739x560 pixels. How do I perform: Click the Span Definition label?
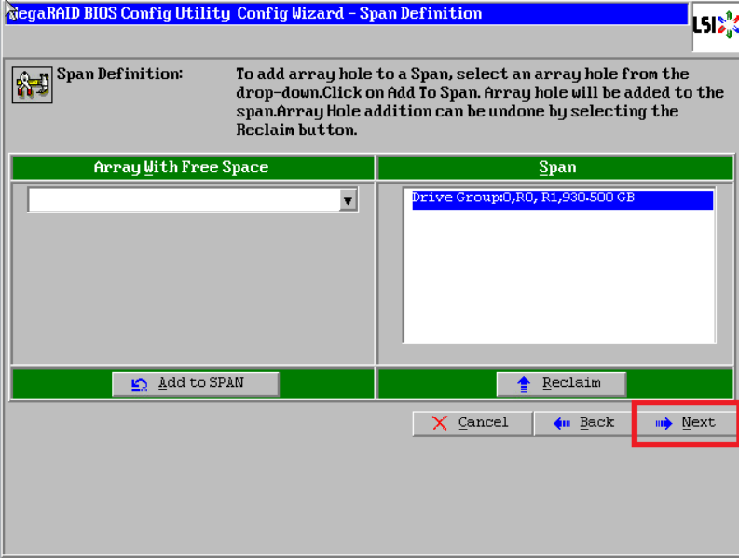[x=119, y=75]
